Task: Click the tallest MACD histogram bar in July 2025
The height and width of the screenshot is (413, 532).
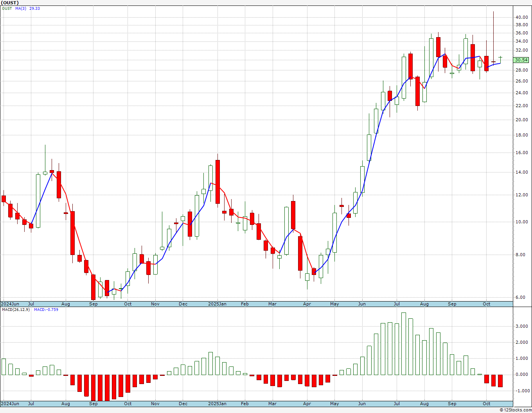Action: coord(404,343)
